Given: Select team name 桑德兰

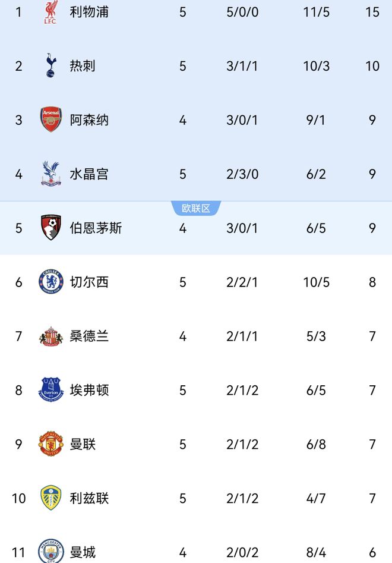Looking at the screenshot, I should [89, 336].
